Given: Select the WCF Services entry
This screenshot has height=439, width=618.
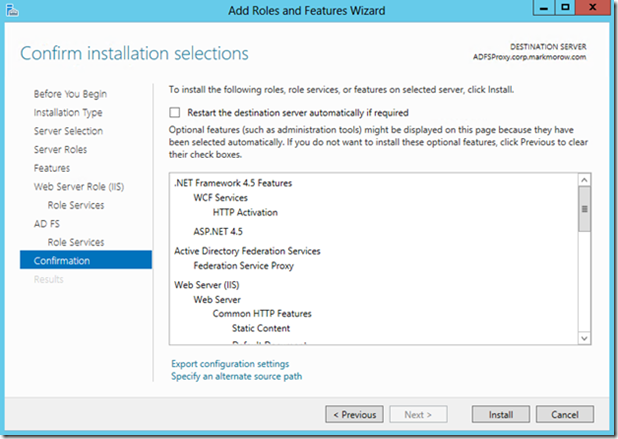Looking at the screenshot, I should point(220,198).
